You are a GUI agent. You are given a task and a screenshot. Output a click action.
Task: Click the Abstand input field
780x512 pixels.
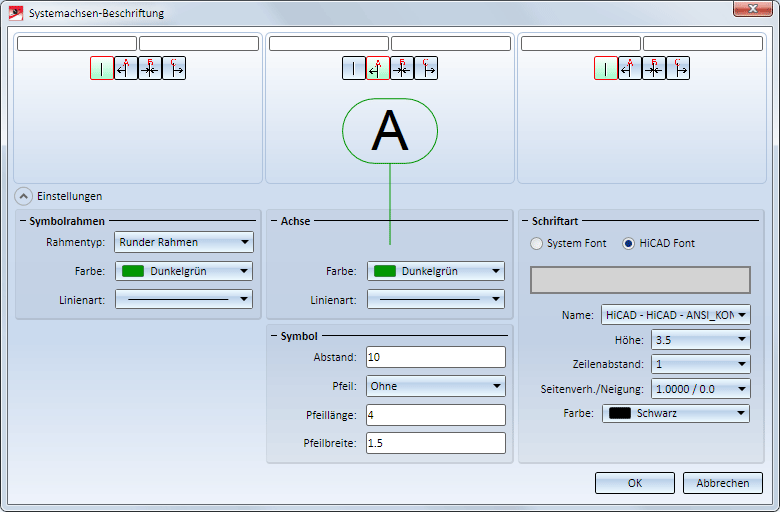pyautogui.click(x=436, y=357)
